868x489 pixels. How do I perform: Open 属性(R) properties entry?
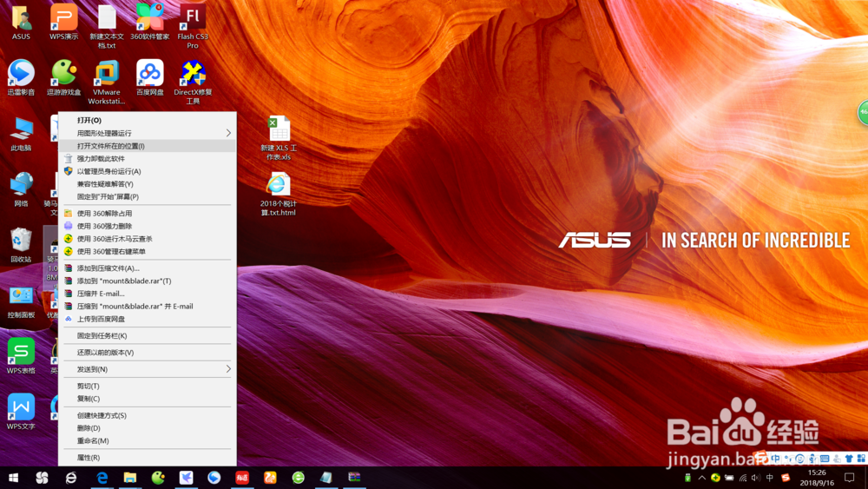pos(148,458)
